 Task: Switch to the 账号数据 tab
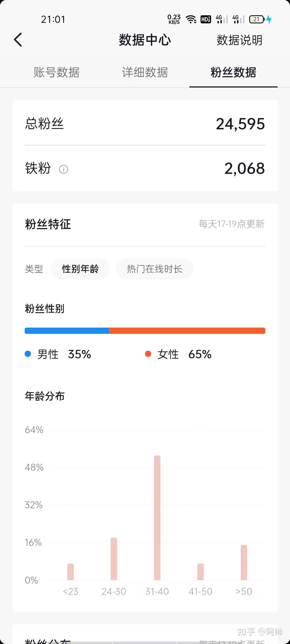coord(56,72)
